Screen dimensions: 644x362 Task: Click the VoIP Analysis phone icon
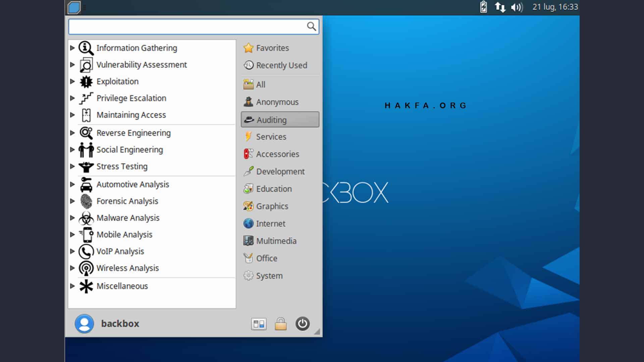pos(86,251)
